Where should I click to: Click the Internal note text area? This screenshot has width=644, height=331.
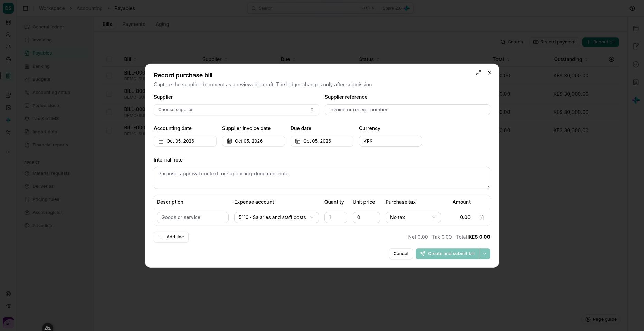322,178
